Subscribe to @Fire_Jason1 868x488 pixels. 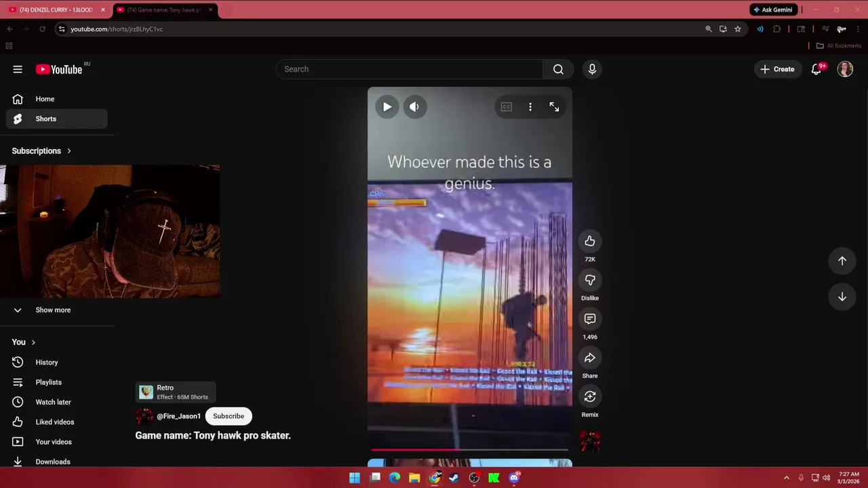pos(229,416)
